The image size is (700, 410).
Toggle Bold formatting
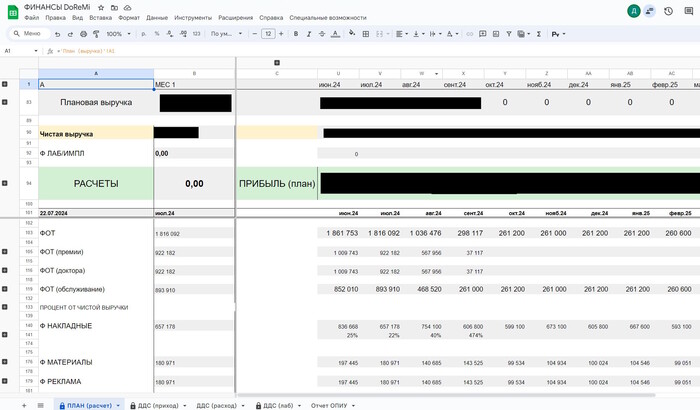[x=296, y=34]
